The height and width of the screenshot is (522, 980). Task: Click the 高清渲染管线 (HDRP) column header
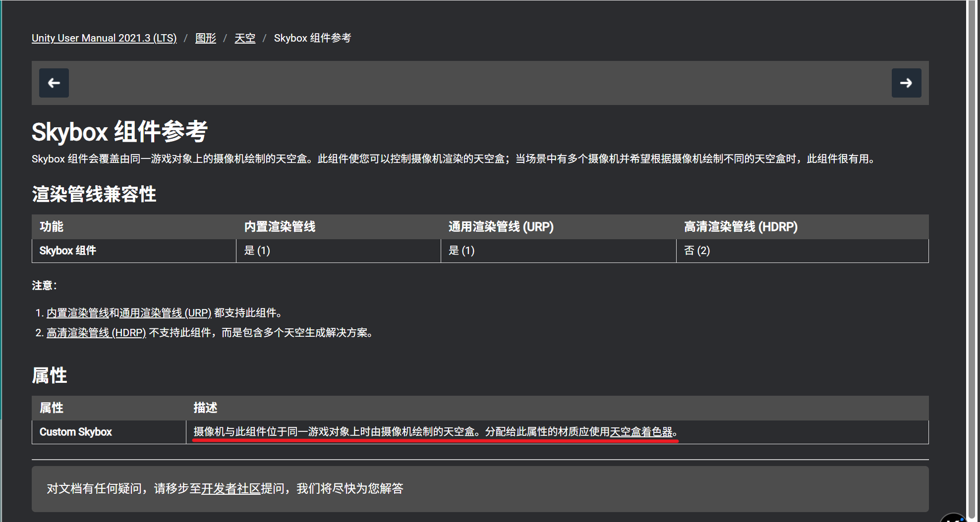point(803,227)
